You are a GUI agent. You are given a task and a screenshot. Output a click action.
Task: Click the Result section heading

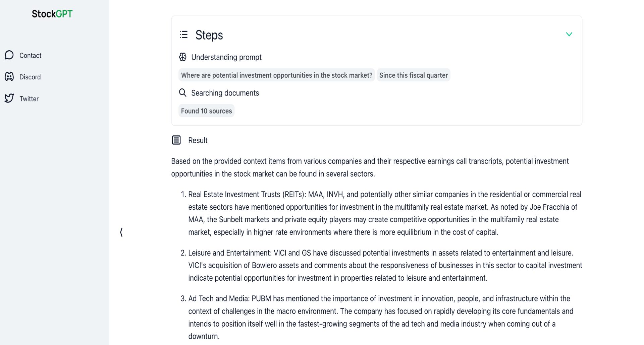click(198, 140)
